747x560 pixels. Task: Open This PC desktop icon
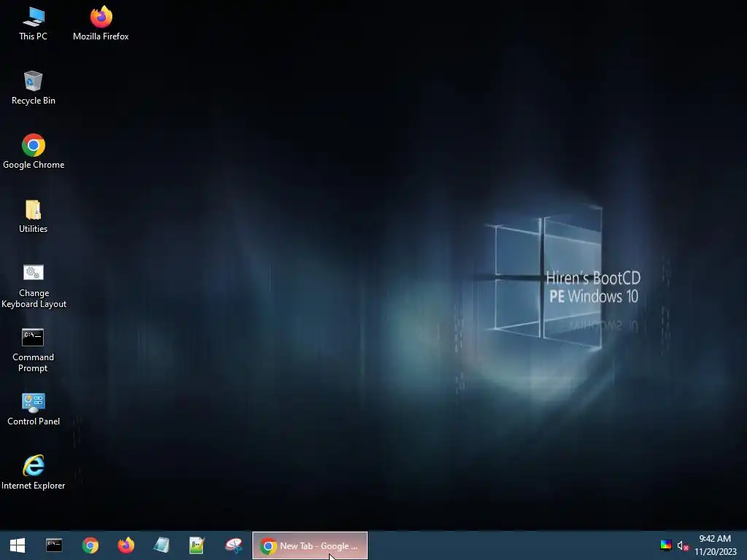pos(34,23)
